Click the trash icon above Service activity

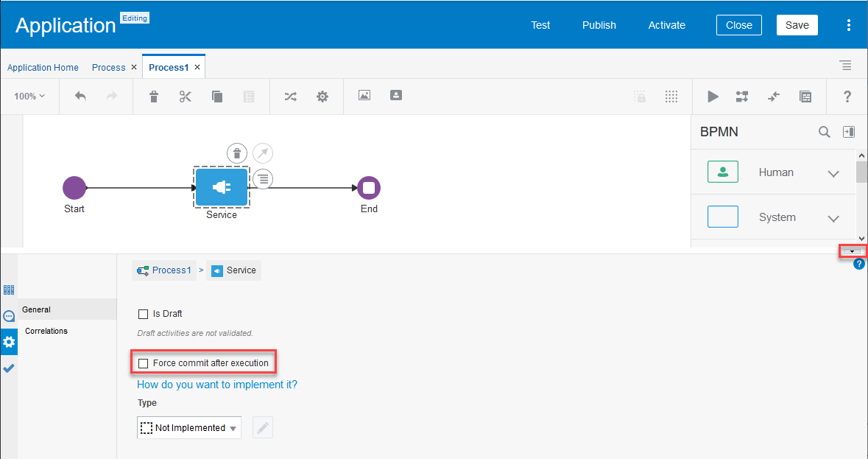point(237,153)
